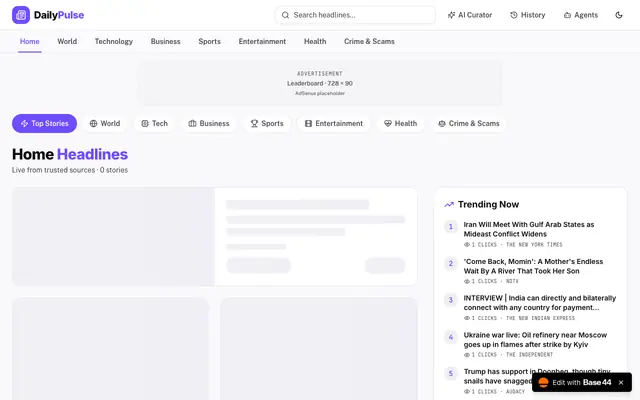Open the World navigation tab
Viewport: 640px width, 400px height.
pos(67,42)
